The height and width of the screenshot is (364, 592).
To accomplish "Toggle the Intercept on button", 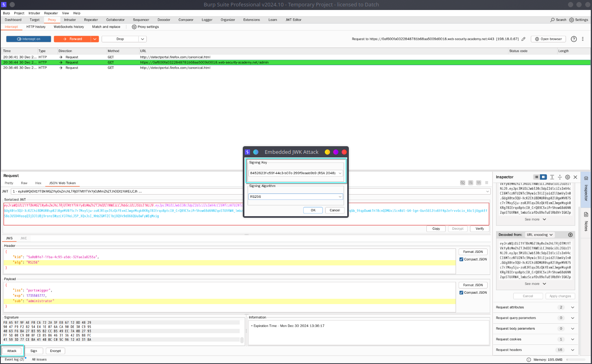I will [28, 39].
